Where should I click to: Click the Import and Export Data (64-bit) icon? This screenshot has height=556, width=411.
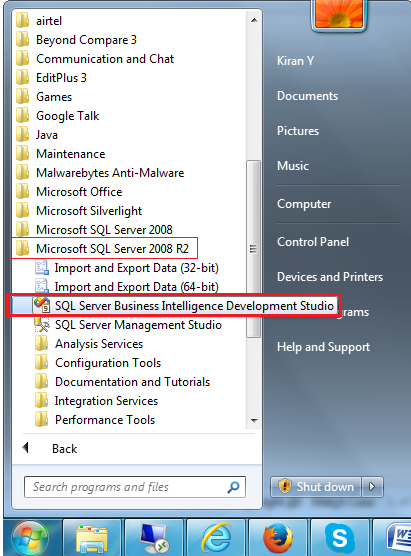click(x=42, y=287)
